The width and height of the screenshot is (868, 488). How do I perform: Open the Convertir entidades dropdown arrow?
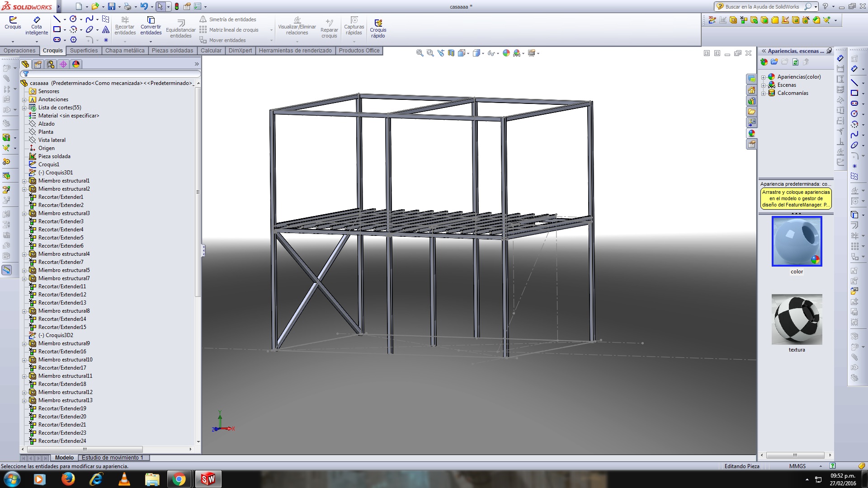151,41
